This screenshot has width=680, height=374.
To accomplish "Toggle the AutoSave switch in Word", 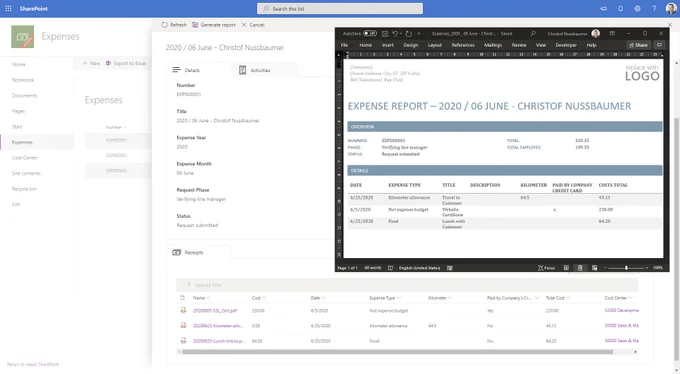I will point(370,33).
